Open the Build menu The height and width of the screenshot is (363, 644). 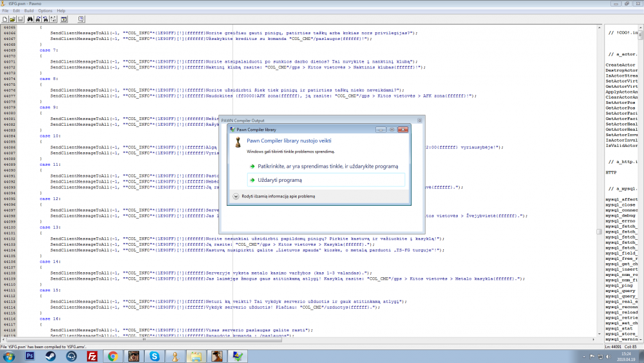pyautogui.click(x=29, y=11)
